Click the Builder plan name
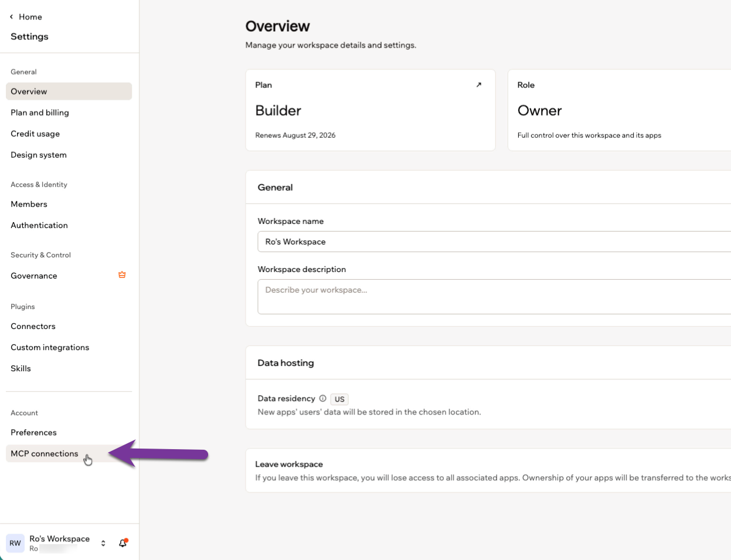This screenshot has height=560, width=731. click(x=278, y=110)
